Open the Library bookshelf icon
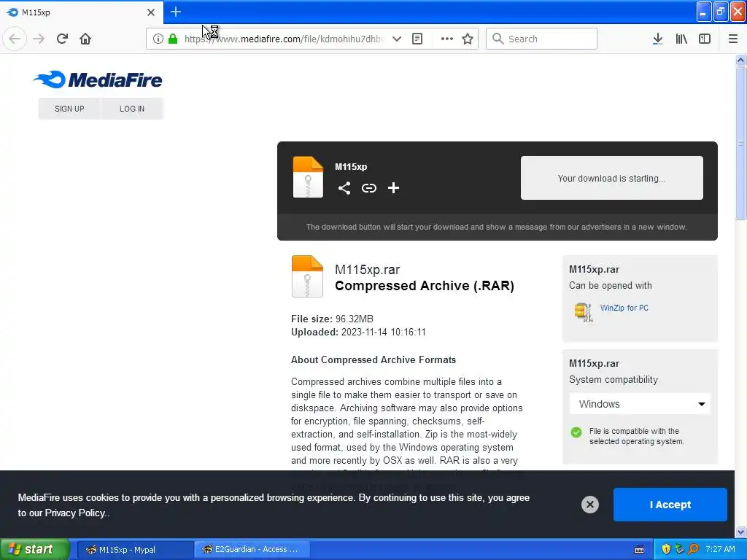This screenshot has height=560, width=747. 681,39
